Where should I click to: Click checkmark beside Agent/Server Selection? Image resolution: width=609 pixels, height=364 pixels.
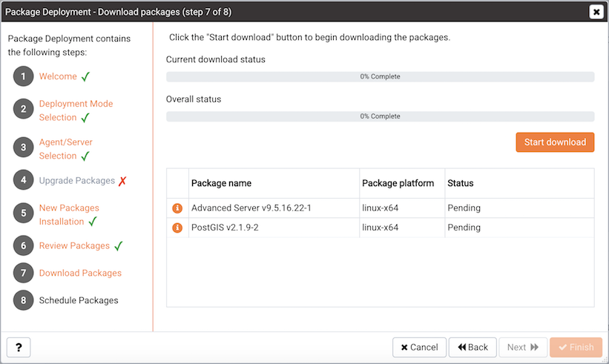tap(85, 156)
